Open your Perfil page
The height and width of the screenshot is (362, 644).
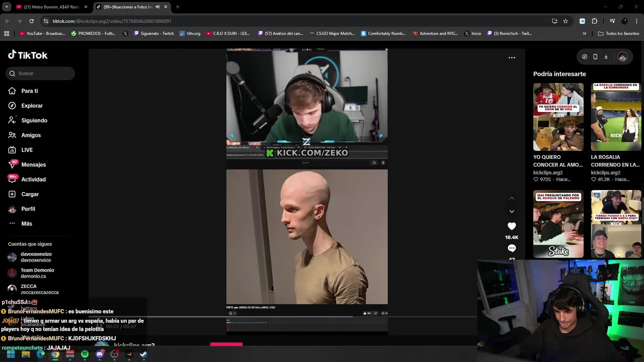(22, 209)
